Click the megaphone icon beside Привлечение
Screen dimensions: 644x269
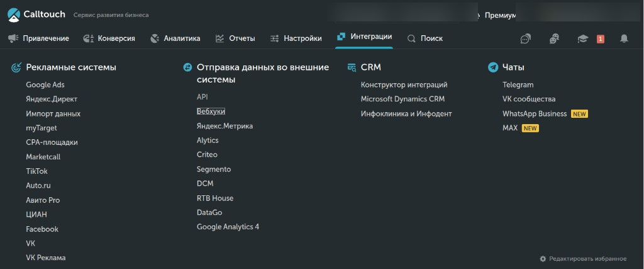pyautogui.click(x=14, y=38)
